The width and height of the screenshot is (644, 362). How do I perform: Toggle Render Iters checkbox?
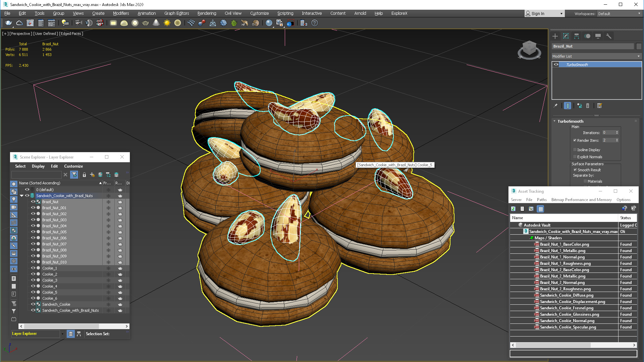point(575,140)
